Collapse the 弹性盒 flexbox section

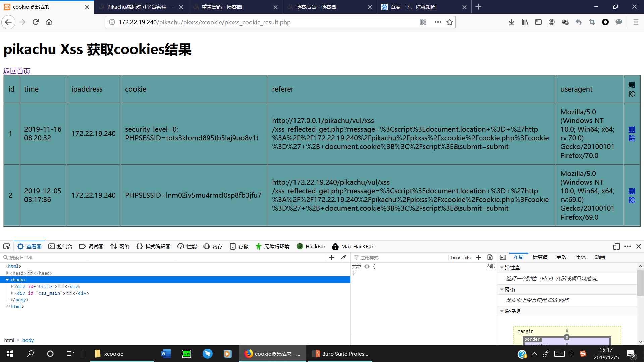pyautogui.click(x=502, y=268)
